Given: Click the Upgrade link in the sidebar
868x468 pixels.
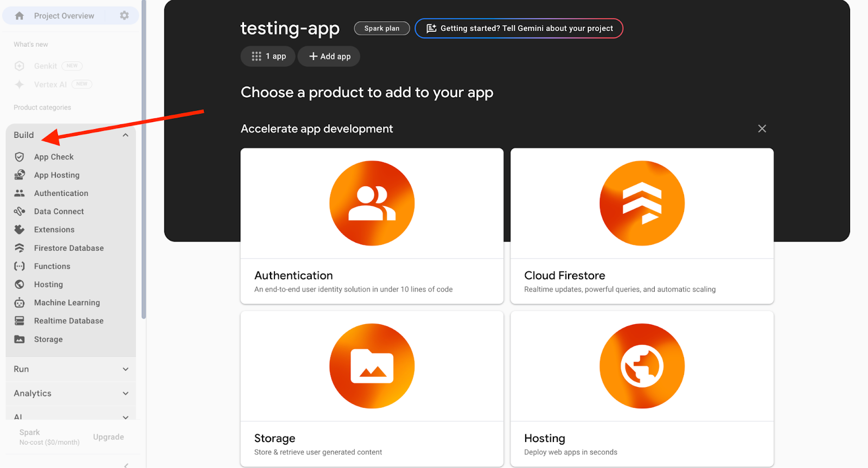Looking at the screenshot, I should point(108,437).
